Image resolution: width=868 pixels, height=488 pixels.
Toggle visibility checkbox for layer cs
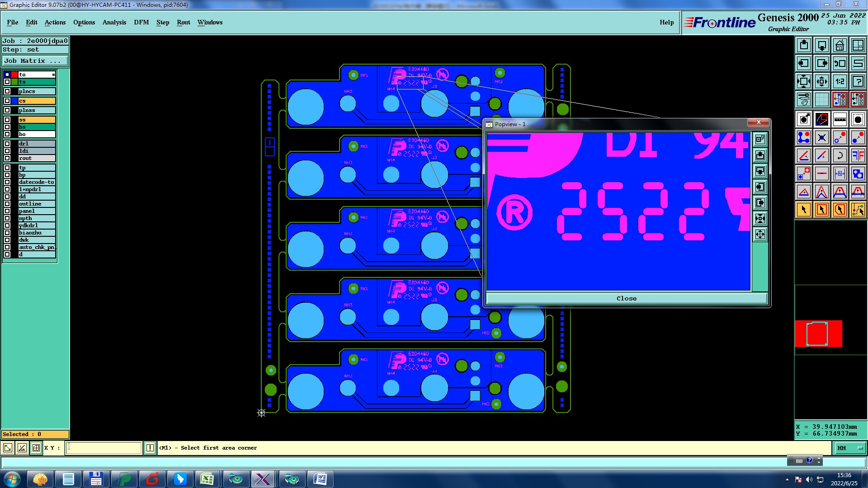point(7,101)
